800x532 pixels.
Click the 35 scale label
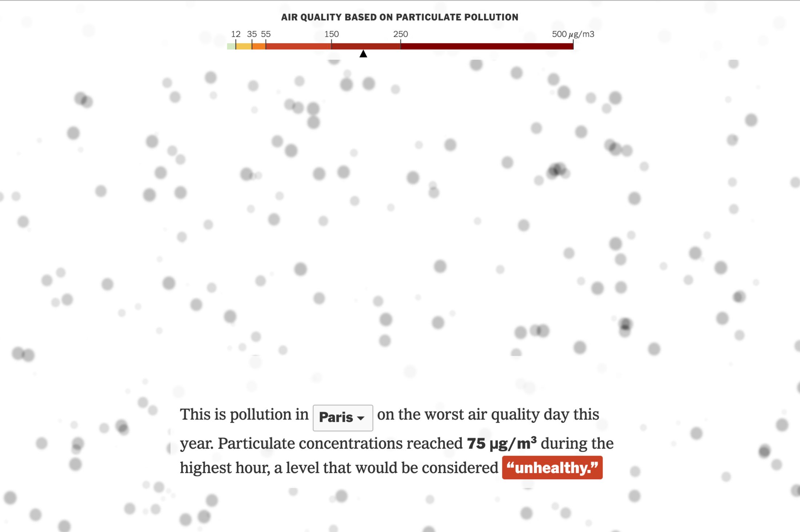tap(252, 34)
